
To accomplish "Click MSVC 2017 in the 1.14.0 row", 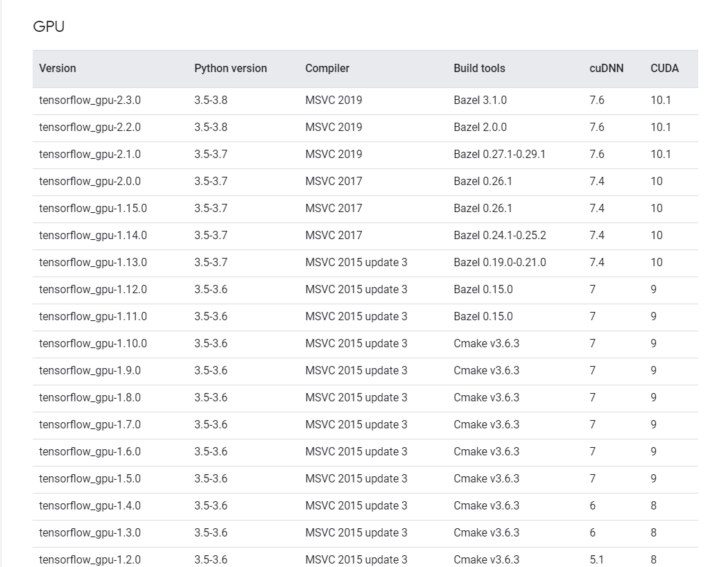I will [x=333, y=235].
